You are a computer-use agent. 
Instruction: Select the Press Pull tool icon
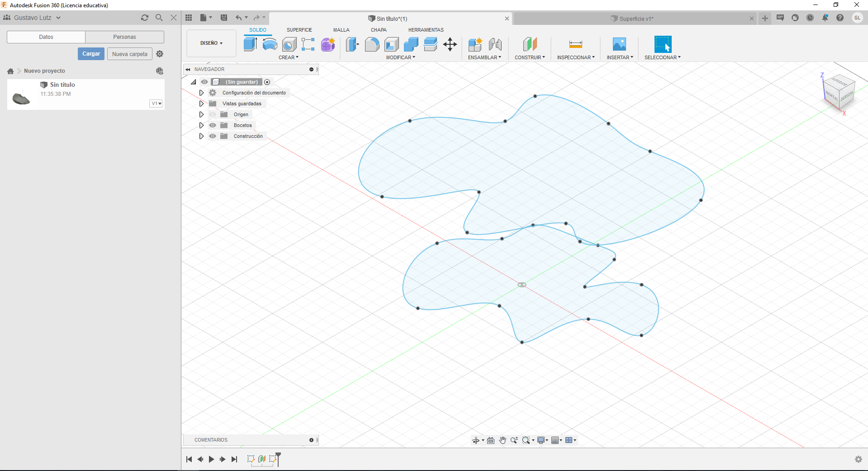(x=352, y=44)
